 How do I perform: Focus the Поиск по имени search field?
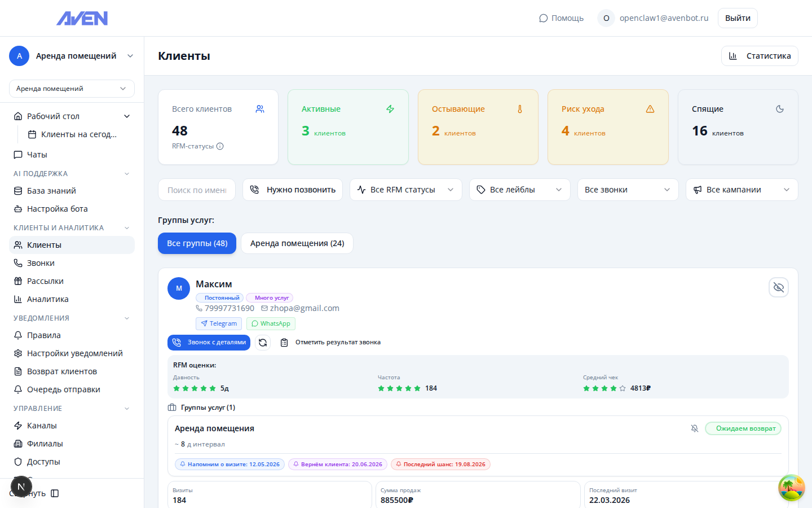(x=197, y=190)
